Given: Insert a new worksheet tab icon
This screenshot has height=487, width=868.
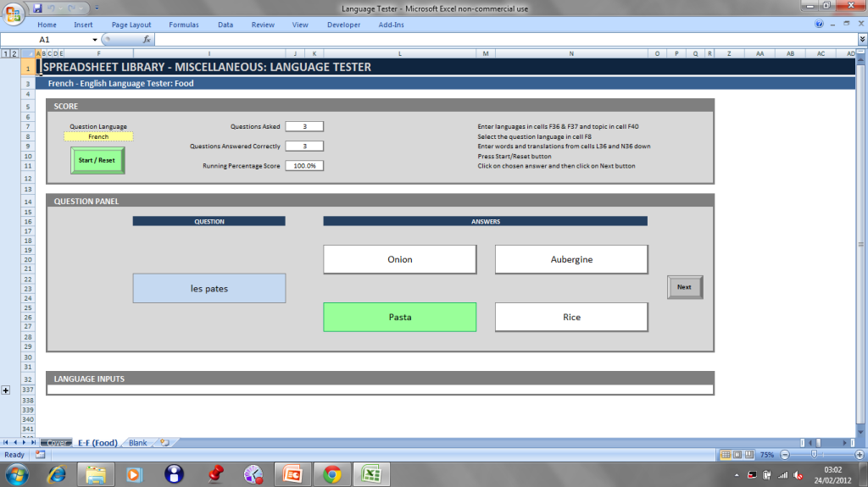Looking at the screenshot, I should coord(164,443).
